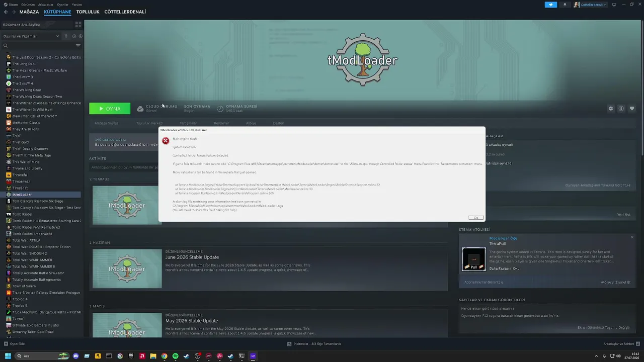
Task: Click the library search field
Action: [x=38, y=46]
